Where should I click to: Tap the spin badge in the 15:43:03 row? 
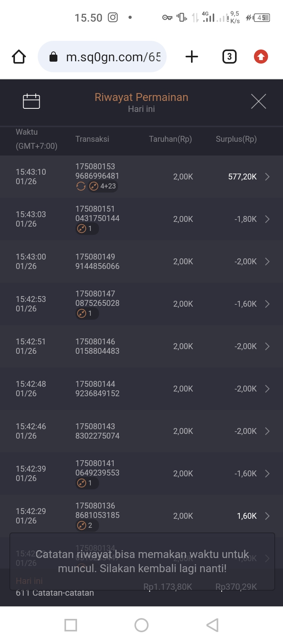86,229
